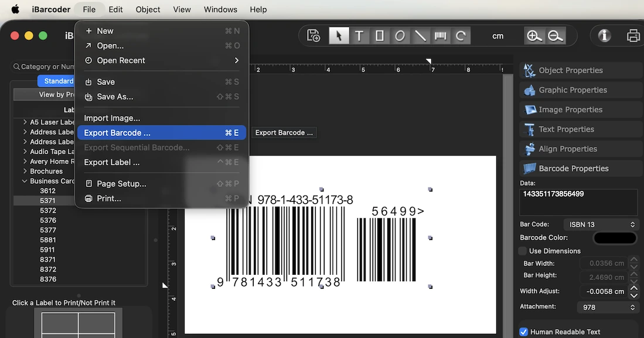Open Align Properties panel
This screenshot has width=644, height=338.
(x=581, y=149)
